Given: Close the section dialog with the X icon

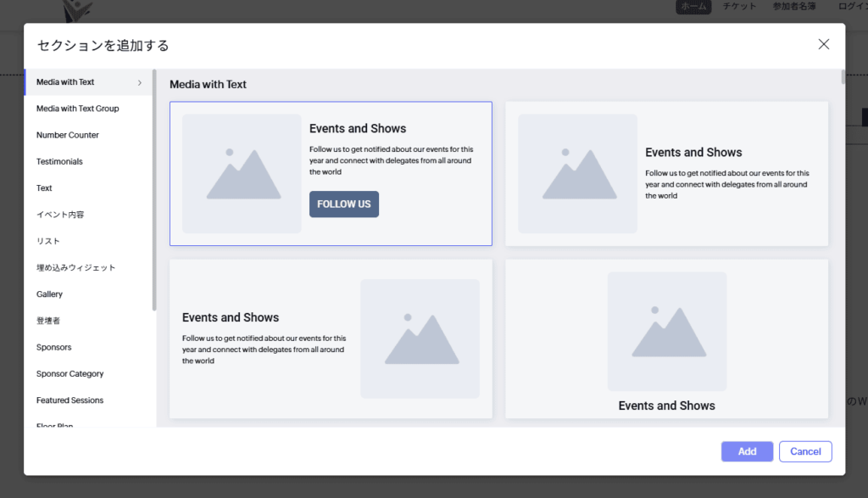Looking at the screenshot, I should click(823, 44).
